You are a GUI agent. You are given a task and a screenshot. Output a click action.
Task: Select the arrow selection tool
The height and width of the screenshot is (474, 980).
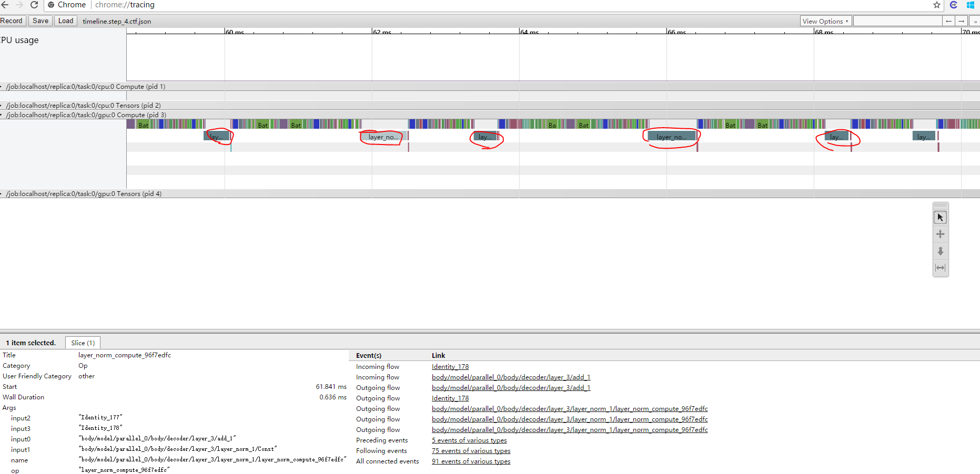point(941,217)
